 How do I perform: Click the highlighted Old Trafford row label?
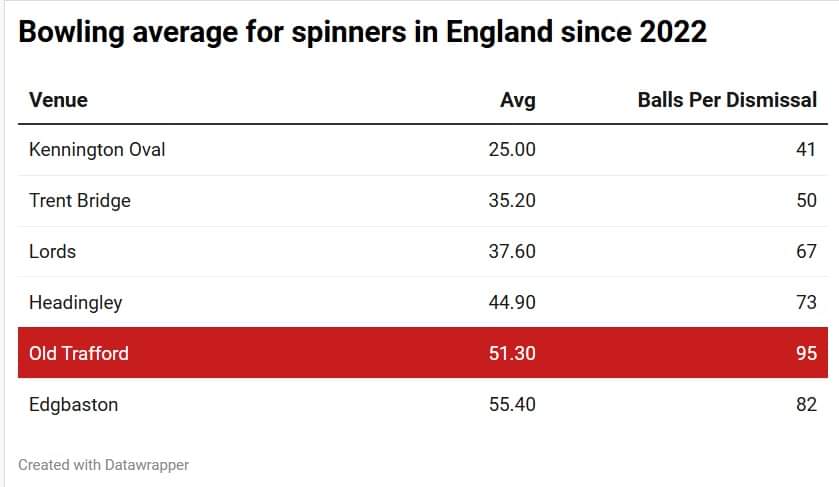tap(79, 353)
